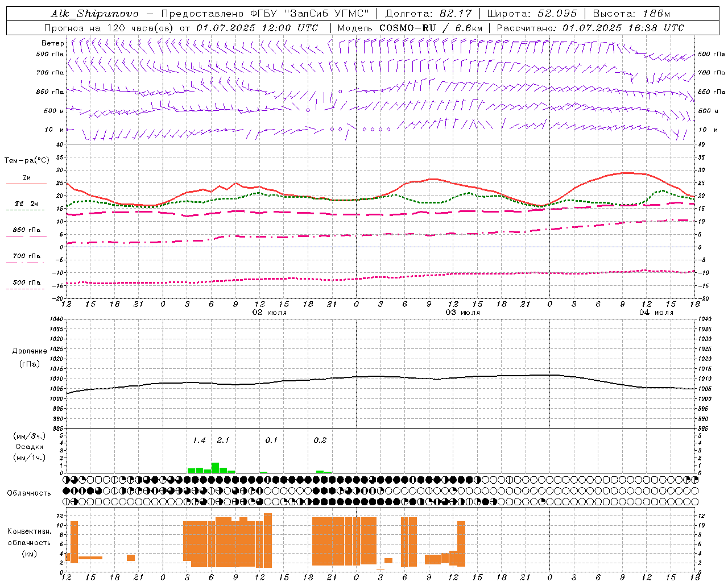Click the '(гПа)' unit under Давление
Image resolution: width=728 pixels, height=582 pixels.
28,364
